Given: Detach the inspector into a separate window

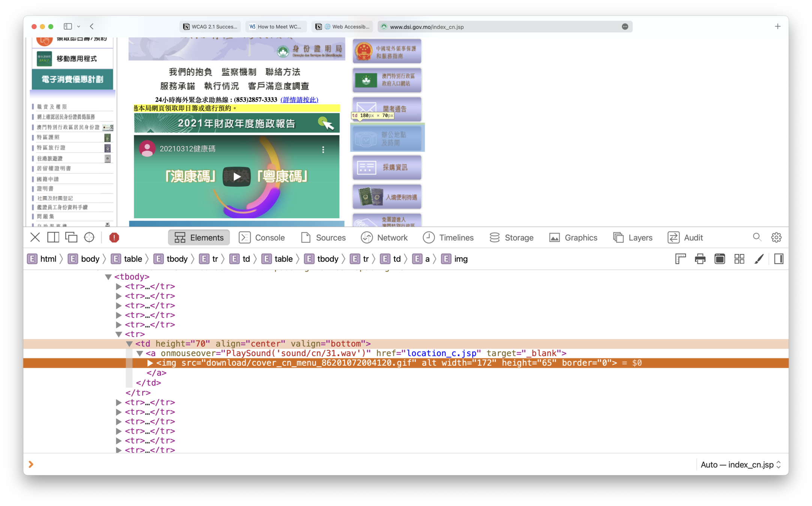Looking at the screenshot, I should point(71,237).
